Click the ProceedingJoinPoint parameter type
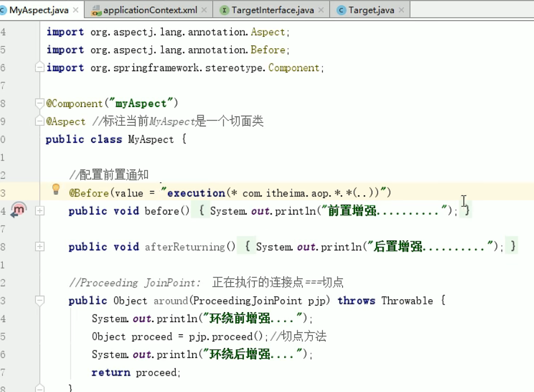This screenshot has height=392, width=534. [248, 301]
